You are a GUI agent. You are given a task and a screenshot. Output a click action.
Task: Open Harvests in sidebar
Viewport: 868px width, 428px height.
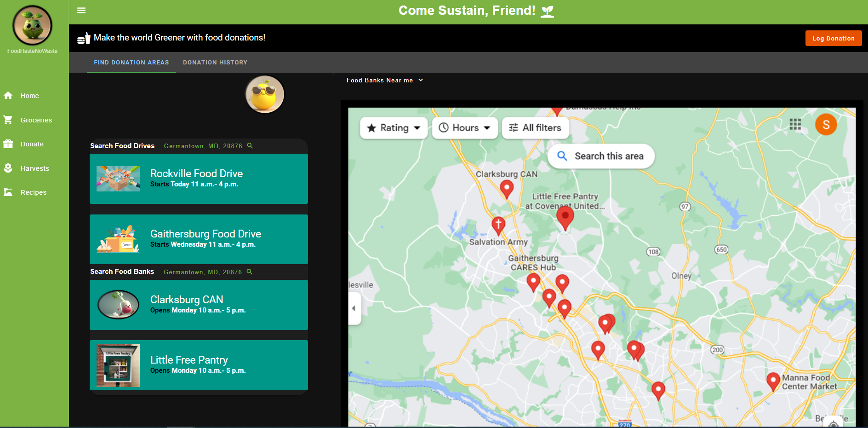tap(34, 168)
